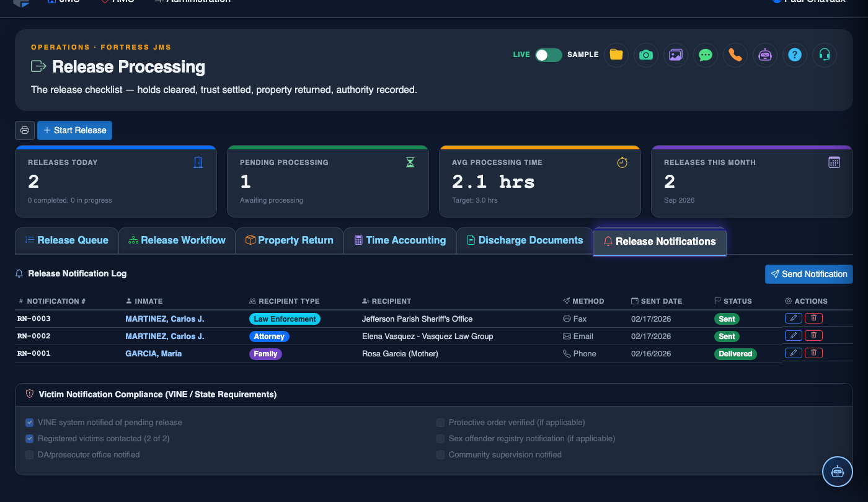Open the purple robot icon in header
Image resolution: width=868 pixels, height=502 pixels.
764,55
